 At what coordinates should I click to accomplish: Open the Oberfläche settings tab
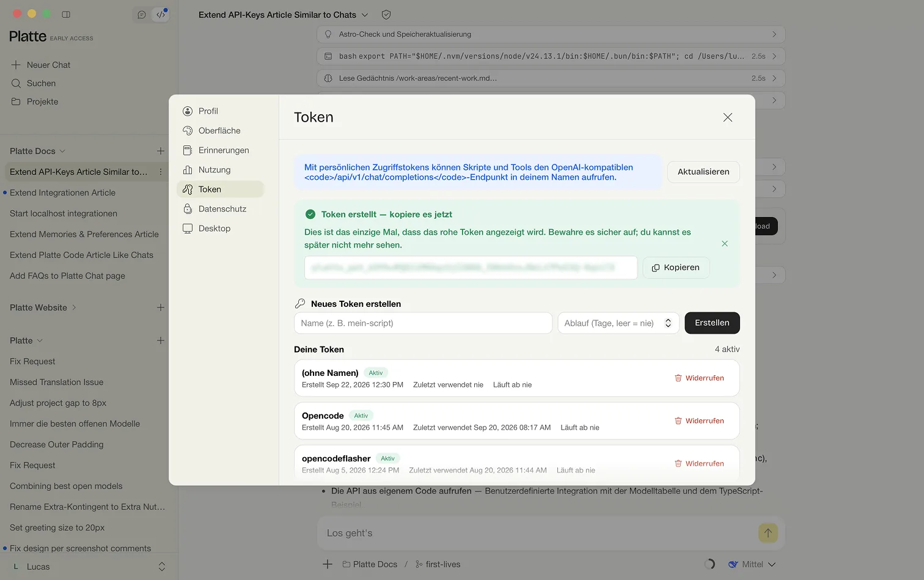pyautogui.click(x=220, y=131)
